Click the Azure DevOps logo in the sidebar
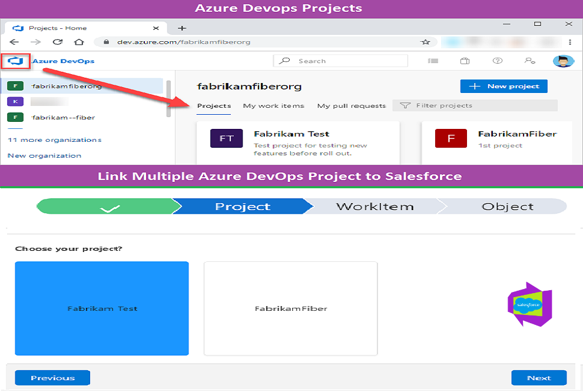 [x=15, y=61]
